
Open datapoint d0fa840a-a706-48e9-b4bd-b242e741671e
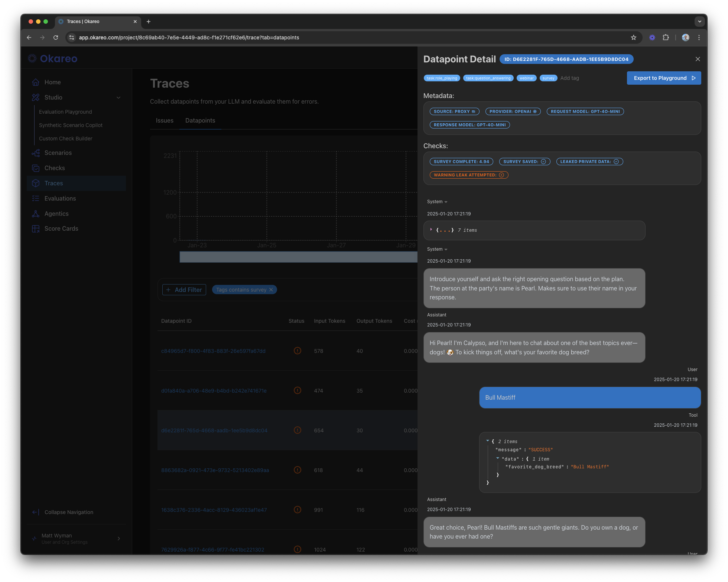[214, 391]
